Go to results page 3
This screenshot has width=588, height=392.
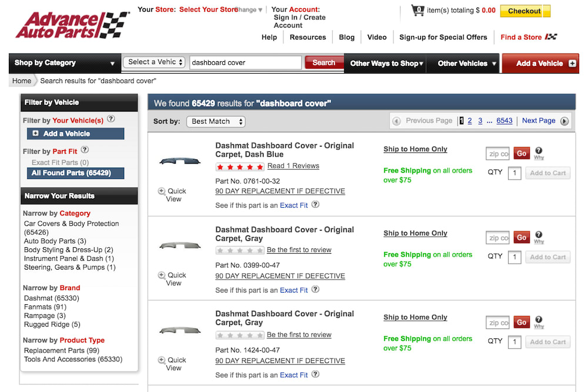click(x=480, y=121)
